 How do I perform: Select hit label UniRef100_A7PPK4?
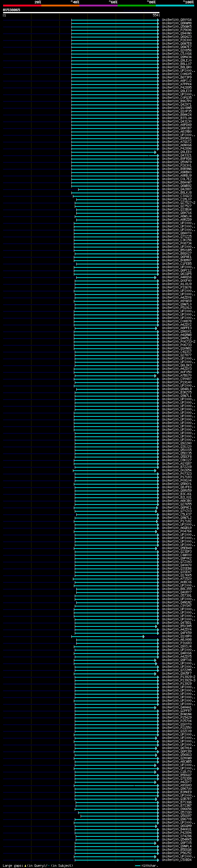(x=177, y=84)
